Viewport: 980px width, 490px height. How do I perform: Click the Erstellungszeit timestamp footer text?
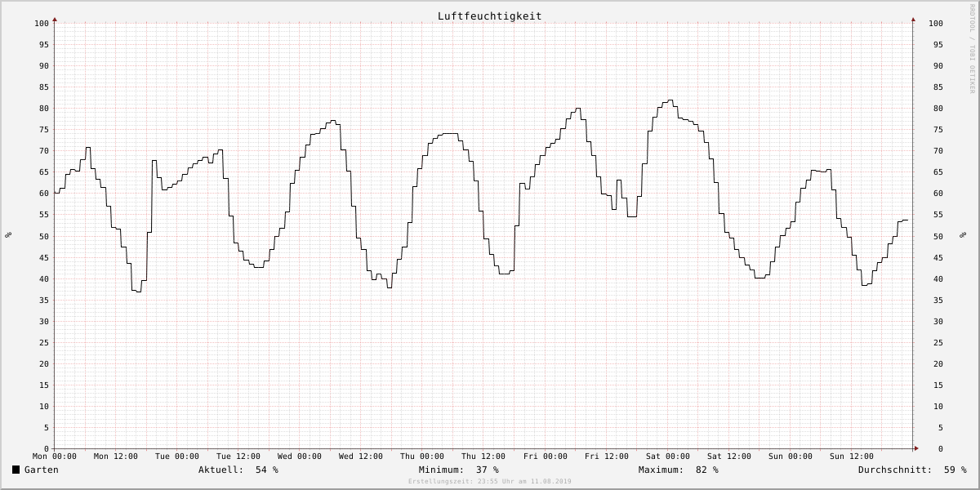[490, 482]
